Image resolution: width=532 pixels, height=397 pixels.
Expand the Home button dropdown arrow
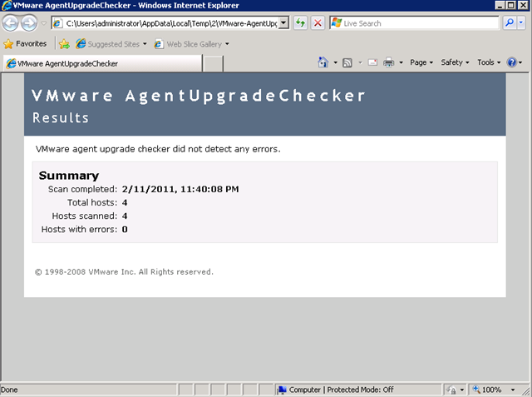point(335,62)
